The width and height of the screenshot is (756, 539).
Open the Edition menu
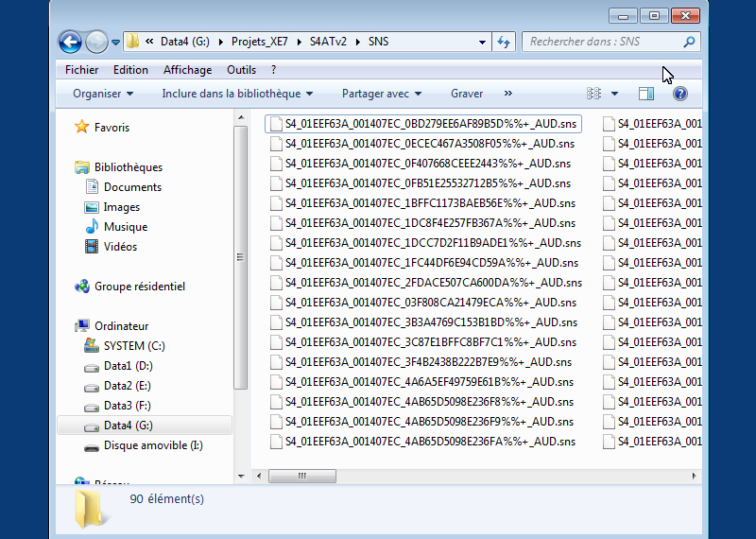pos(130,70)
